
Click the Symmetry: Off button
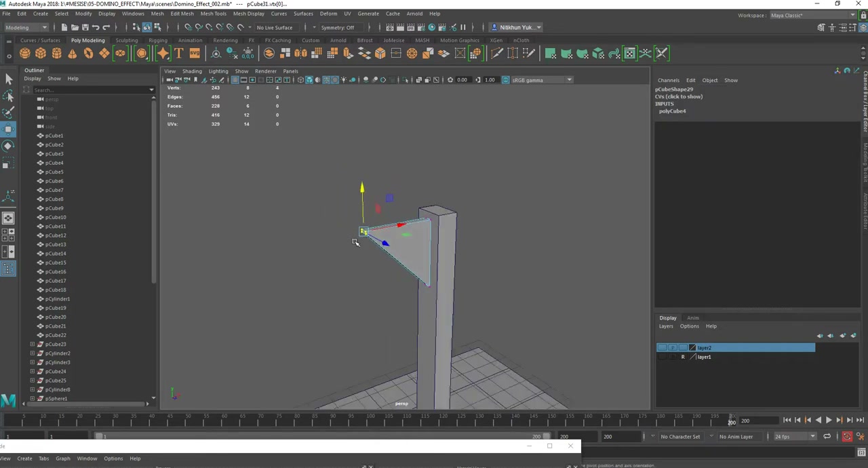point(338,28)
